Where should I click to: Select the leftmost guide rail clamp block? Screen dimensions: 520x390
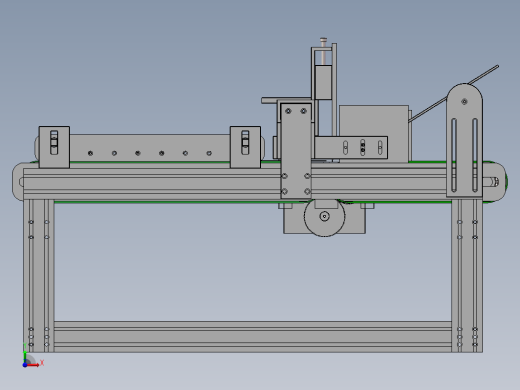pos(54,147)
